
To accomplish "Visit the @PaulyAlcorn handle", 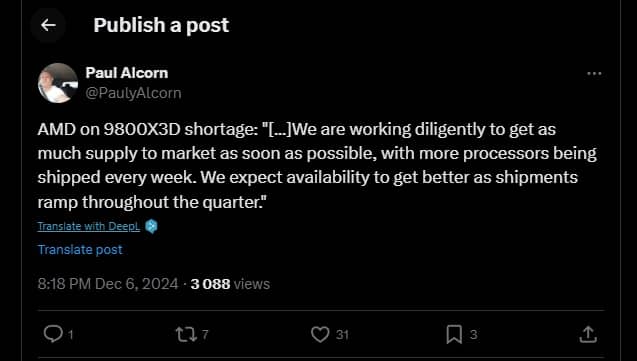I will pos(133,93).
